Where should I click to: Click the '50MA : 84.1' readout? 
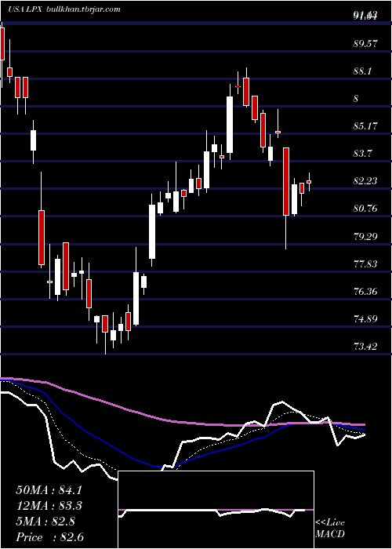click(49, 490)
